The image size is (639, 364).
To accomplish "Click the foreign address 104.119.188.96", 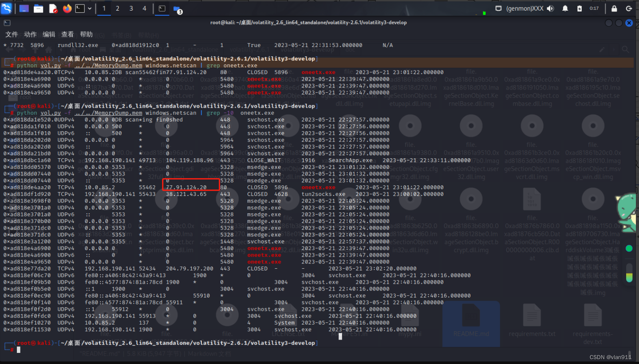I will click(189, 160).
